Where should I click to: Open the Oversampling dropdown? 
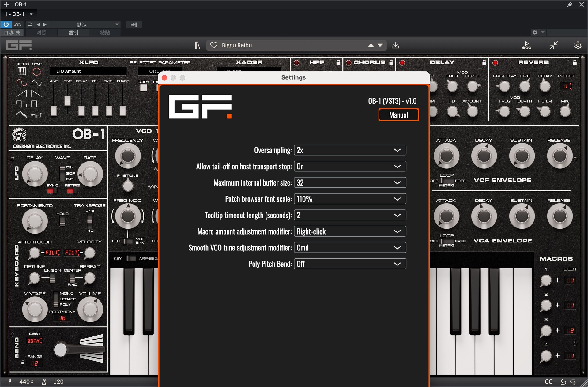(350, 150)
